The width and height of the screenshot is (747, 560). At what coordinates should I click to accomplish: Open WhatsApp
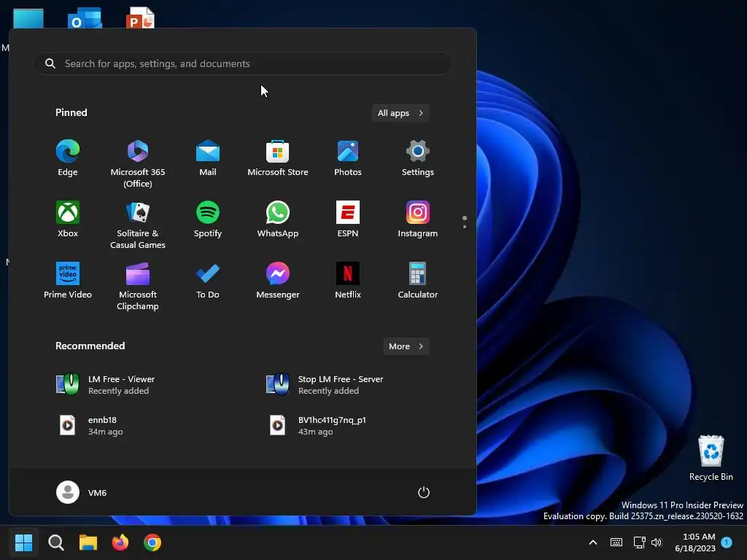tap(278, 219)
